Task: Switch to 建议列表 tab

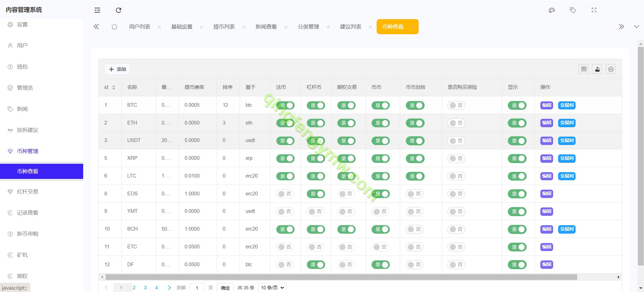Action: pos(351,27)
